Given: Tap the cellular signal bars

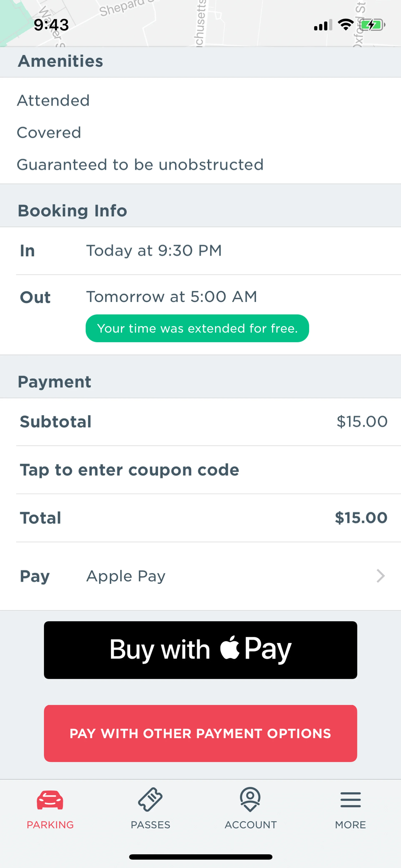Looking at the screenshot, I should pos(323,25).
